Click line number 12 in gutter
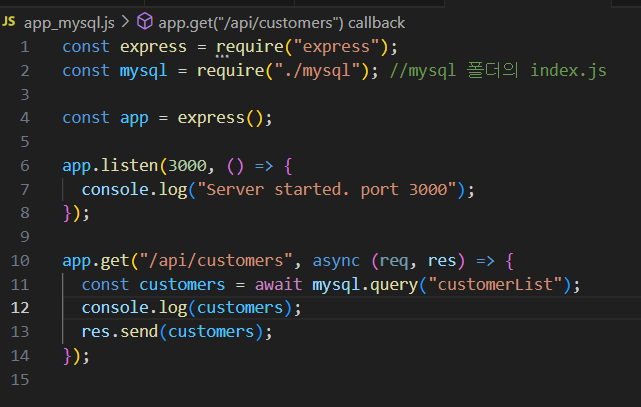This screenshot has height=407, width=641. click(20, 308)
